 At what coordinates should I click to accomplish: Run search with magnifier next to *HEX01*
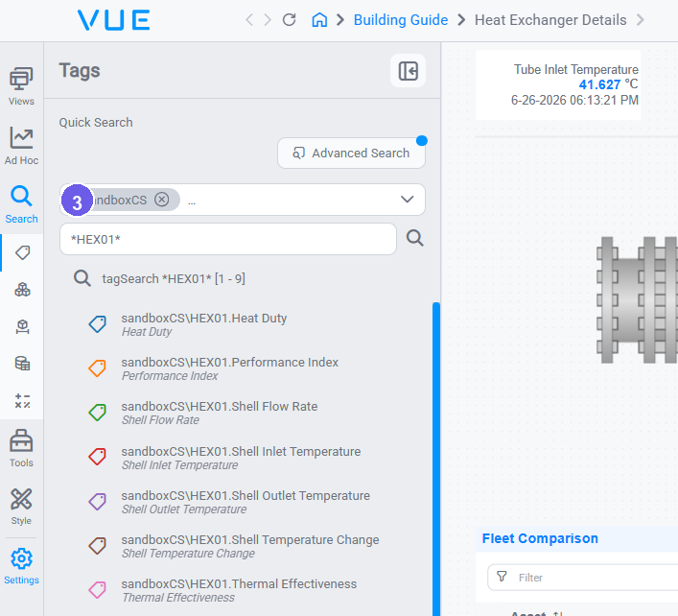click(x=414, y=238)
